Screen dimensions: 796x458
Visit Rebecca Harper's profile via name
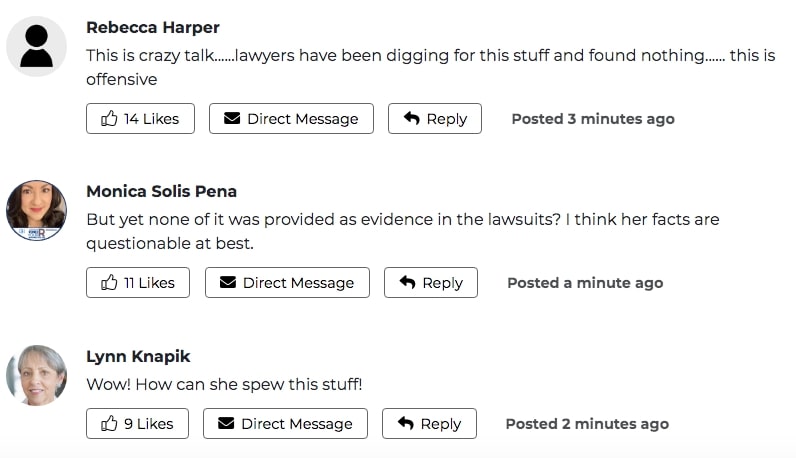[x=153, y=27]
